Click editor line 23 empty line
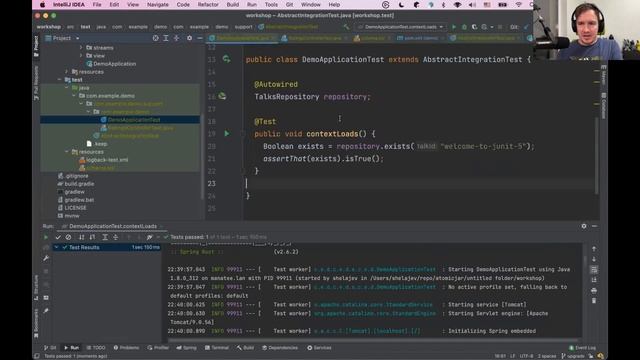 pyautogui.click(x=420, y=184)
